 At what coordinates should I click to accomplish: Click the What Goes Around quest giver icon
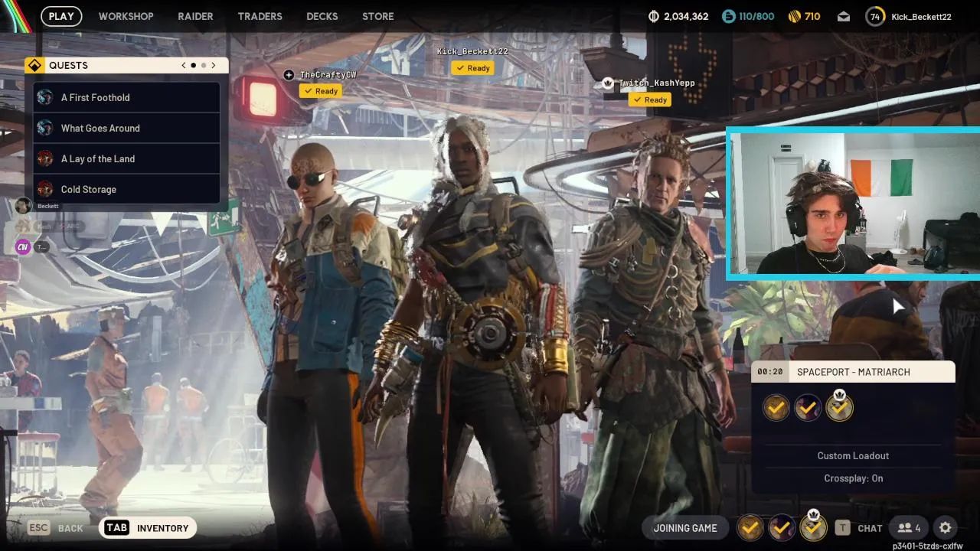45,128
